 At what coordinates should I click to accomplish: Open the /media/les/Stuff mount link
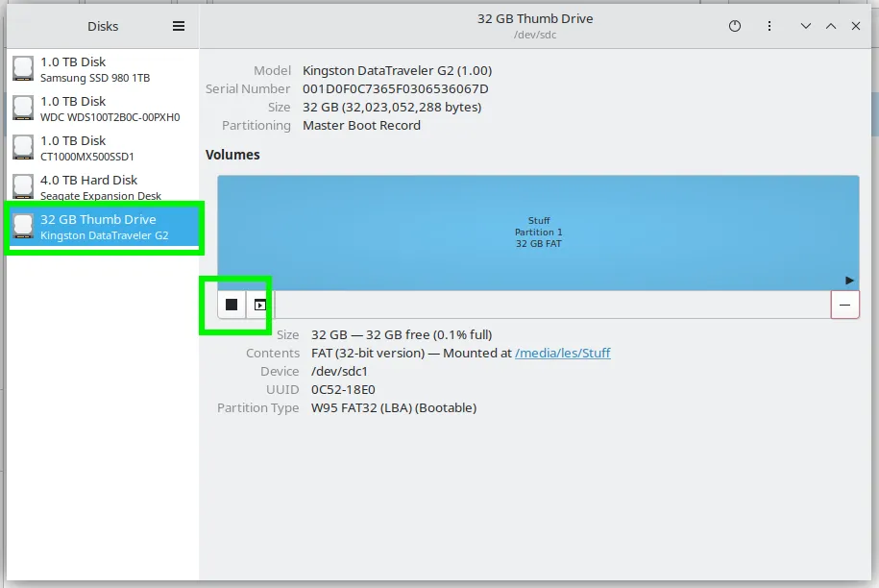562,354
